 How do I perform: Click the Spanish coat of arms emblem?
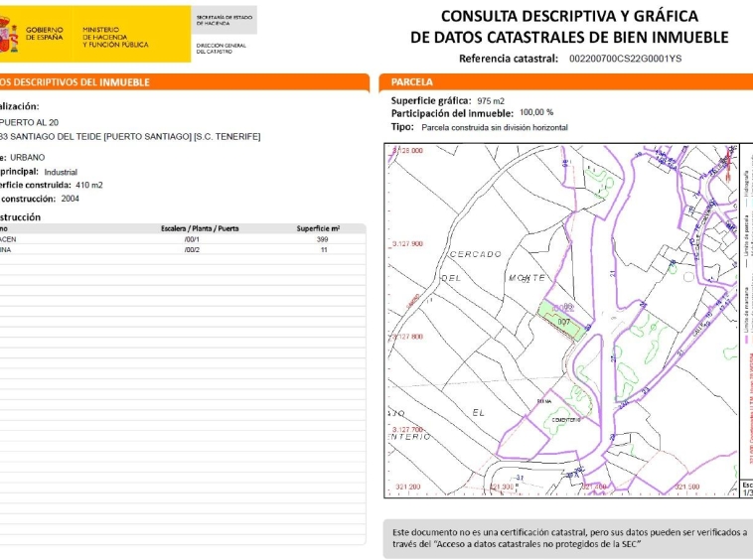[x=11, y=38]
